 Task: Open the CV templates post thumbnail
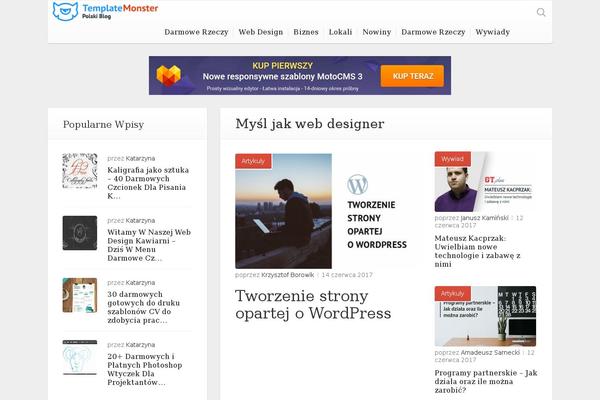80,295
